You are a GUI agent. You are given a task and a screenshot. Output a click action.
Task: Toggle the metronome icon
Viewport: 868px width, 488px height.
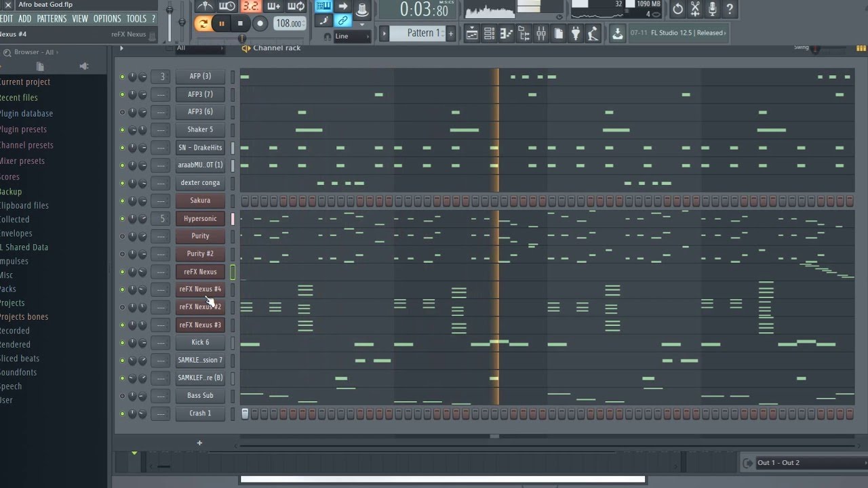pos(203,6)
